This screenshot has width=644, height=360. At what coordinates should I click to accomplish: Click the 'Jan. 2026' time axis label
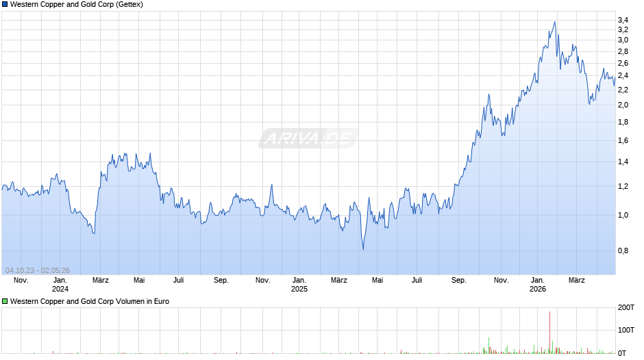click(x=538, y=285)
